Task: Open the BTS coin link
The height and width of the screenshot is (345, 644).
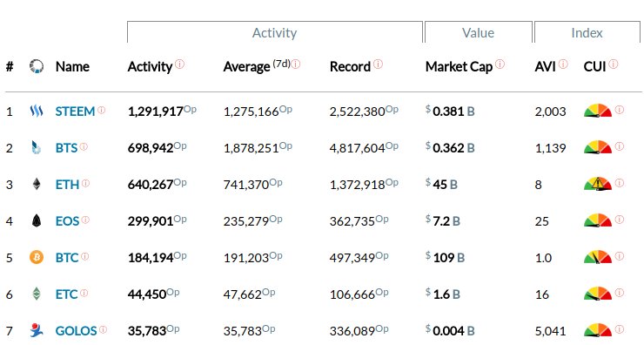Action: (x=66, y=147)
